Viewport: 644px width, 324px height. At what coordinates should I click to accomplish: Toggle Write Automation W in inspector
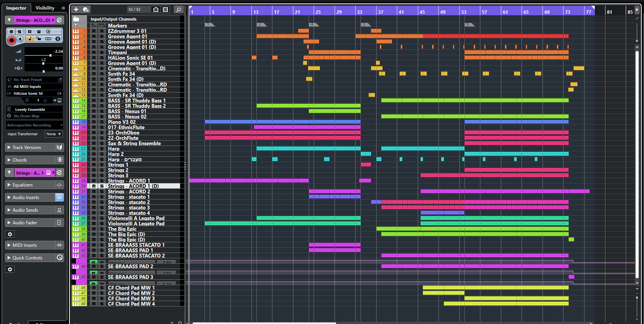point(39,31)
